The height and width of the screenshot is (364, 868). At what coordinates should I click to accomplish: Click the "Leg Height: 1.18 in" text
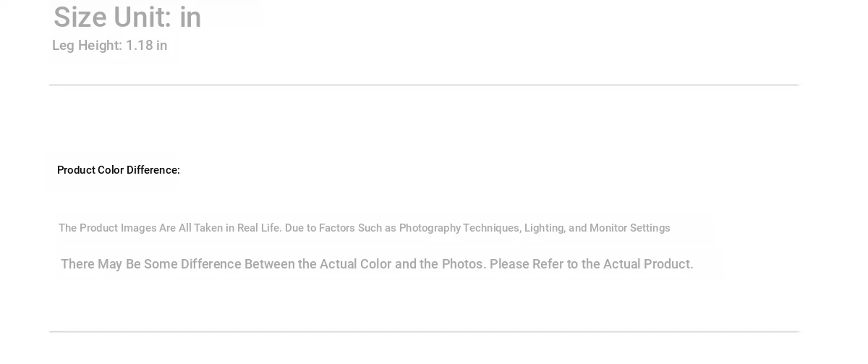pos(109,46)
